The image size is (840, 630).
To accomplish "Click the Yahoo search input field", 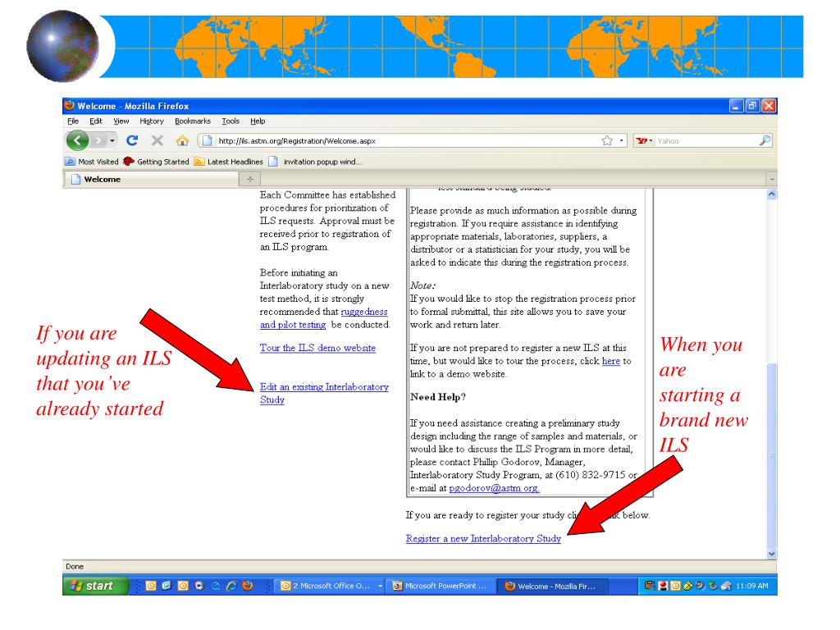I will pos(705,141).
